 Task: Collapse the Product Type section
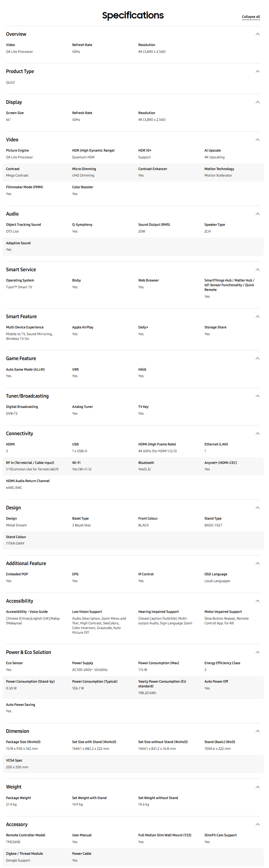(257, 72)
